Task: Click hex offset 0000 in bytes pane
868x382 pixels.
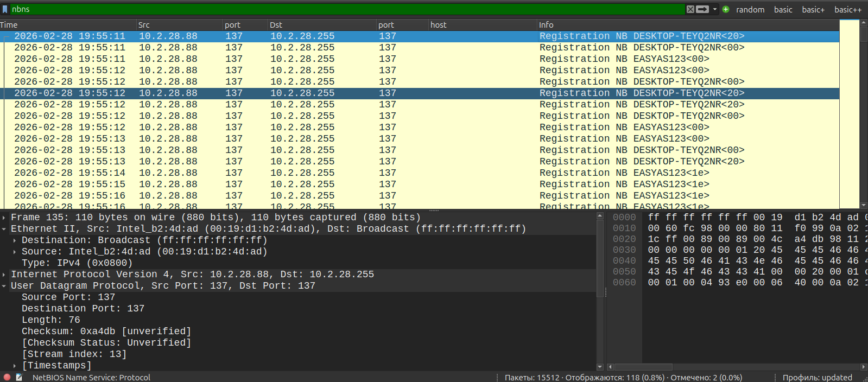Action: [624, 218]
